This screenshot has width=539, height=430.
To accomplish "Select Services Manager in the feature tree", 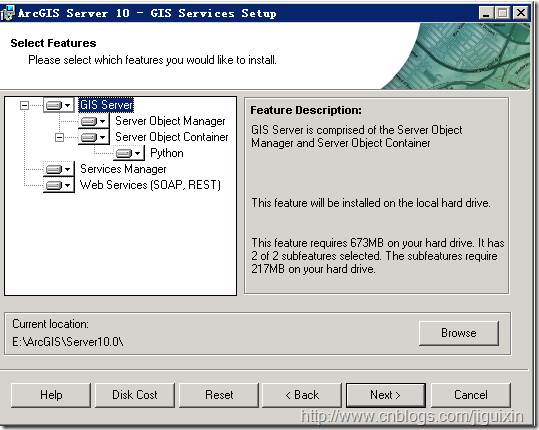I will pos(123,169).
